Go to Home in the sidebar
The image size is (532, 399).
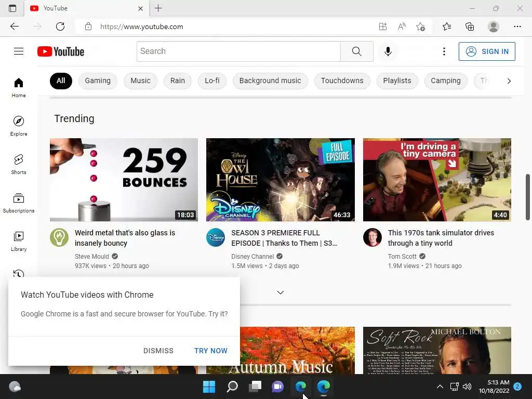tap(19, 87)
